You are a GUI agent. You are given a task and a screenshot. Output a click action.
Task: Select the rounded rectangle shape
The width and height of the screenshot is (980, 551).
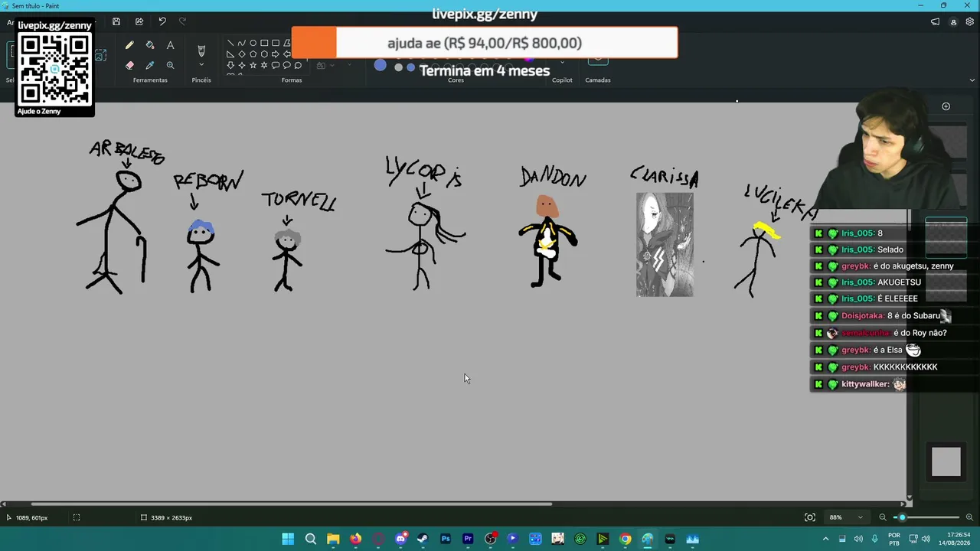[276, 43]
